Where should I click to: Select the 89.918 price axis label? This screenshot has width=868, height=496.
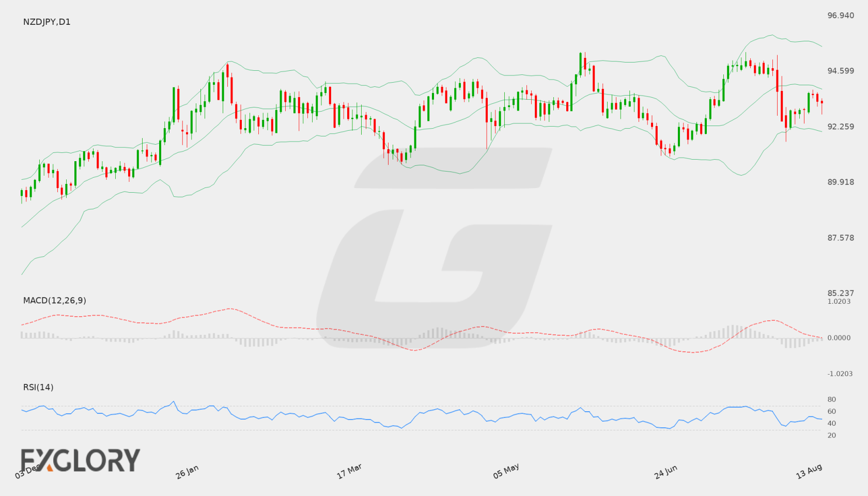pos(841,182)
